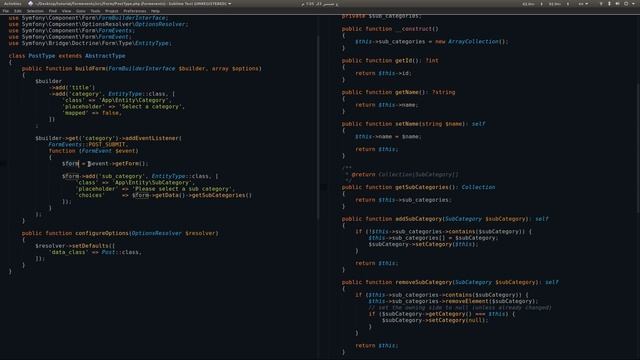Click 'addSubCategory' function name
Screen dimensions: 640x360
tap(418, 219)
